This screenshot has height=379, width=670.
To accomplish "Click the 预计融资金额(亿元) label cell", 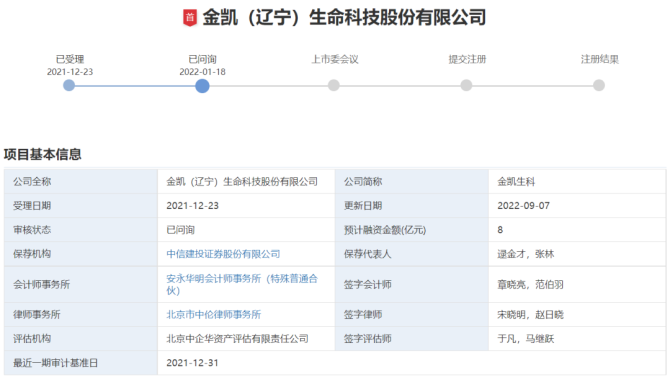I will click(412, 230).
